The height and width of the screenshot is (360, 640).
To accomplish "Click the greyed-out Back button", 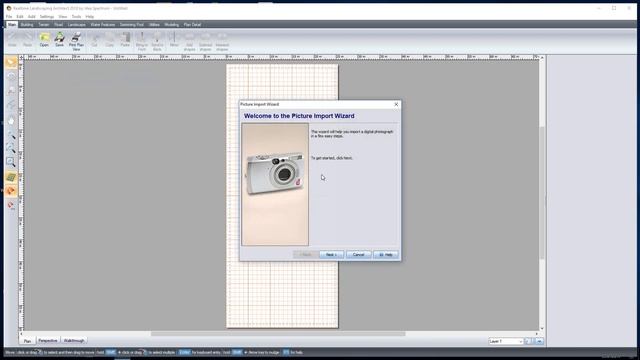I will click(x=306, y=255).
